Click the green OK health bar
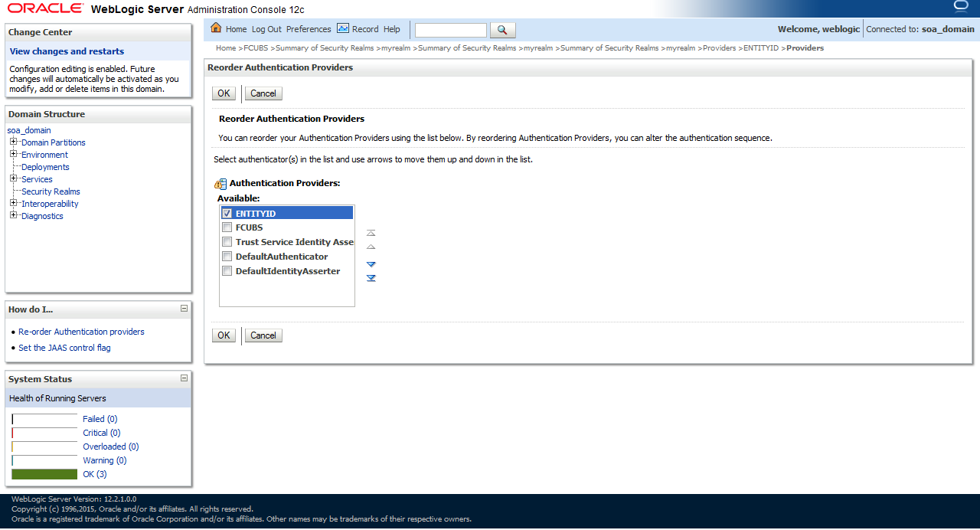980x530 pixels. point(44,474)
